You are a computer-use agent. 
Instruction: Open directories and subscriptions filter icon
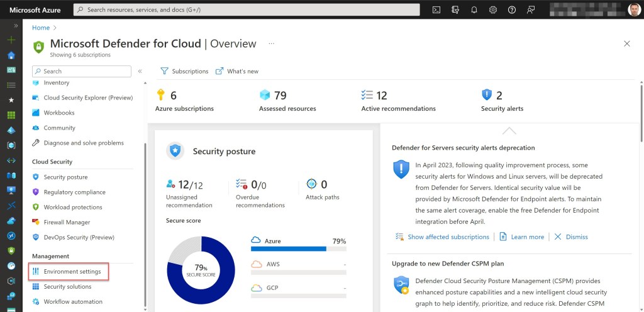coord(455,9)
